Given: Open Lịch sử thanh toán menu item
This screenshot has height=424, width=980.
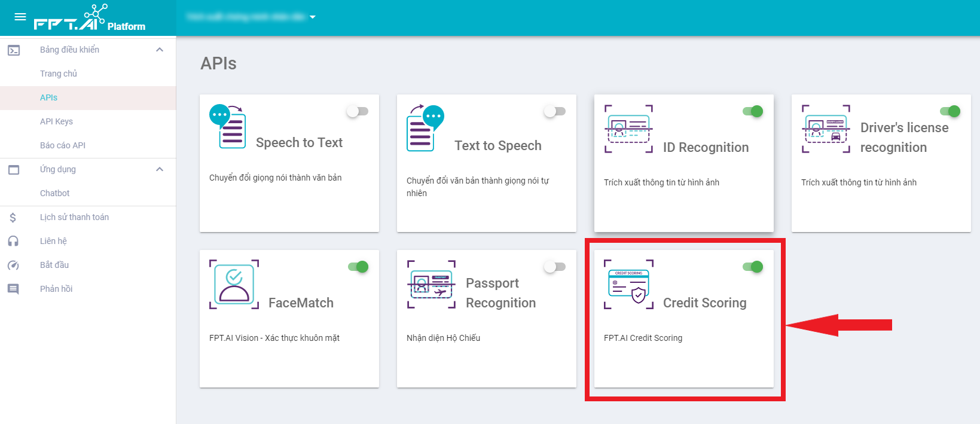Looking at the screenshot, I should point(88,217).
